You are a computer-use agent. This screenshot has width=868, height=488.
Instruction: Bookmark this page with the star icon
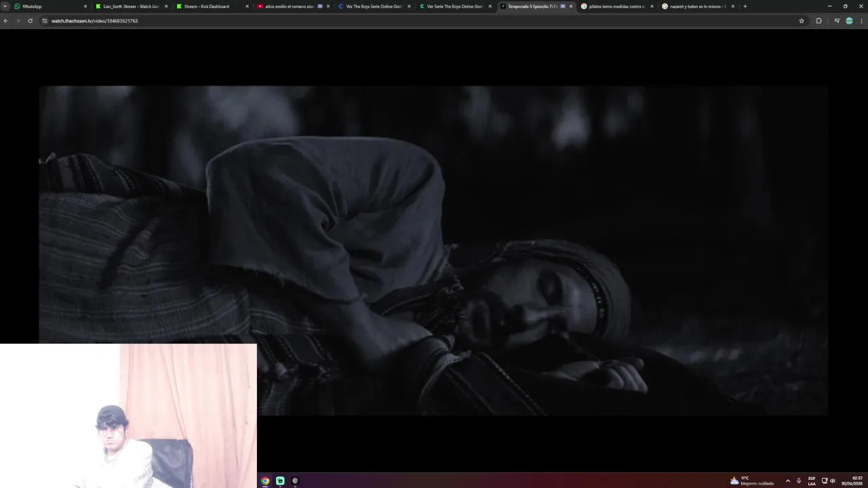802,21
